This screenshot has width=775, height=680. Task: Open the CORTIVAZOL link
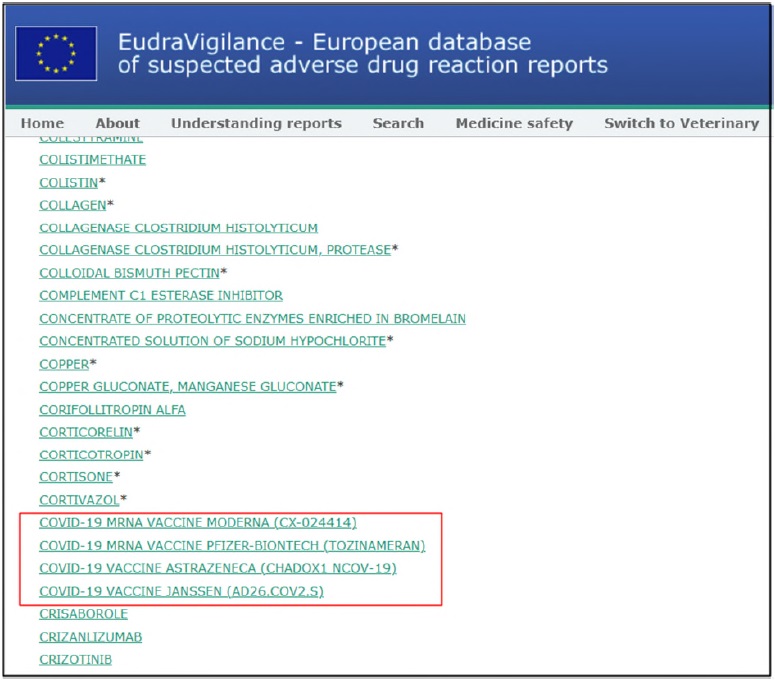pyautogui.click(x=79, y=500)
